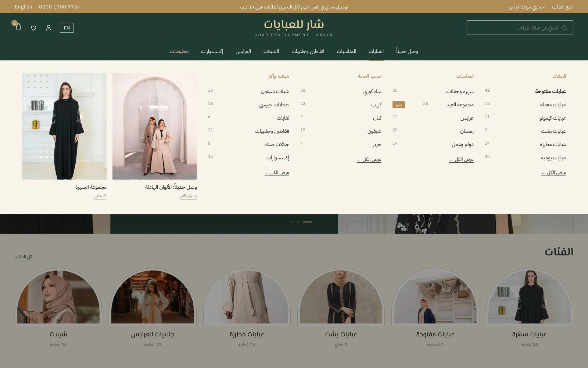The width and height of the screenshot is (588, 368).
Task: Click عرض الكل under حسب الخامة
Action: pyautogui.click(x=369, y=159)
